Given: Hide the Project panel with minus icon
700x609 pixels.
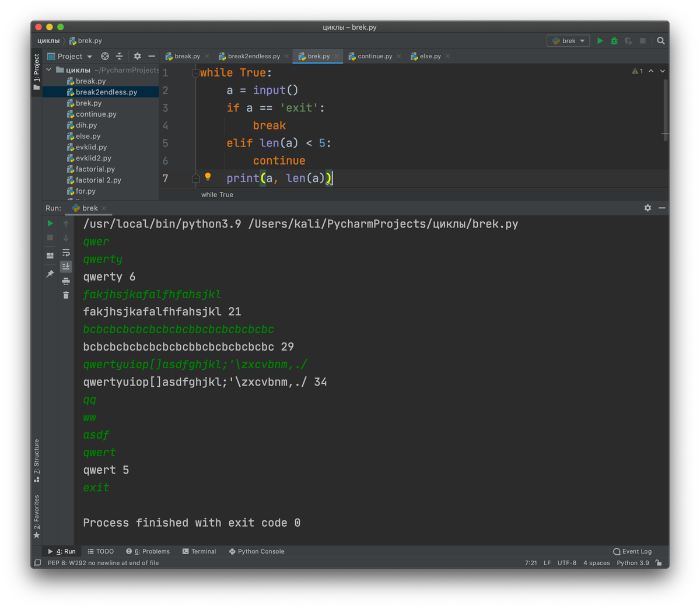Looking at the screenshot, I should click(x=152, y=56).
